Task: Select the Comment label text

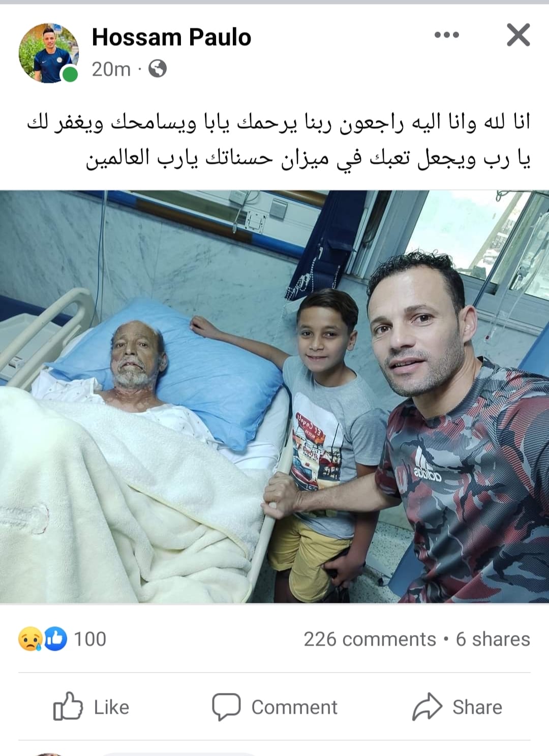Action: [x=294, y=707]
